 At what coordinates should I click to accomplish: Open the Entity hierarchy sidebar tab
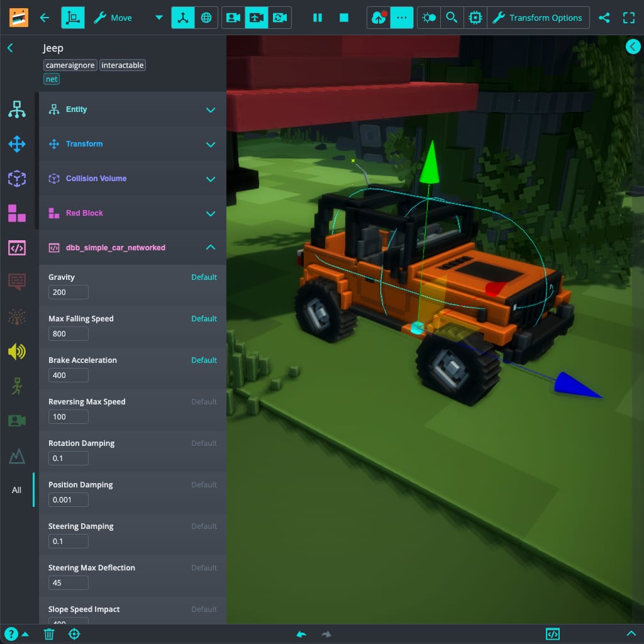[17, 109]
